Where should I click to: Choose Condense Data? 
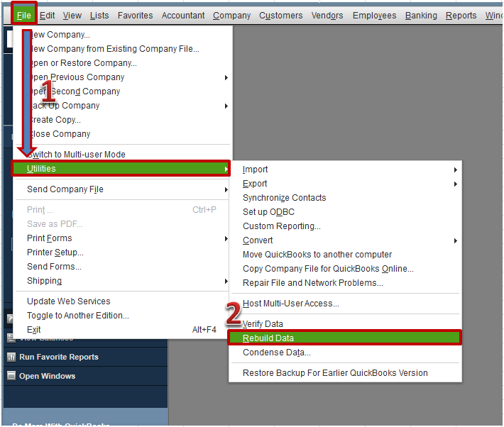click(277, 352)
